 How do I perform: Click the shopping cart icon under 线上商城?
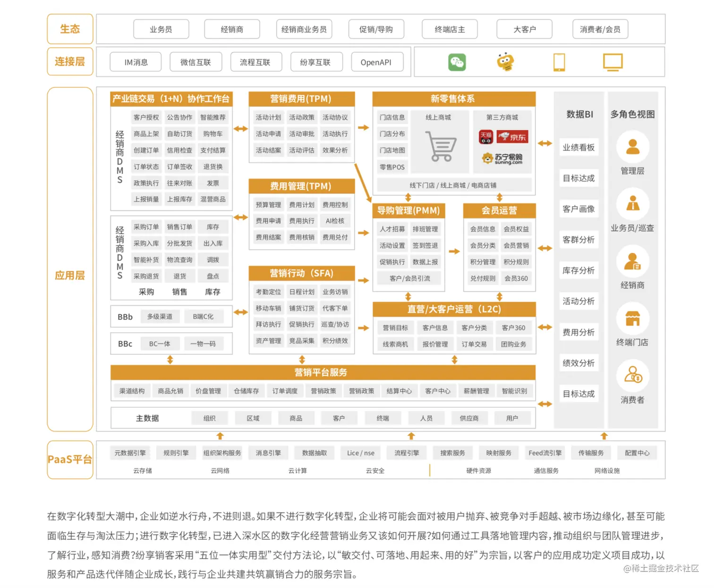(x=441, y=146)
